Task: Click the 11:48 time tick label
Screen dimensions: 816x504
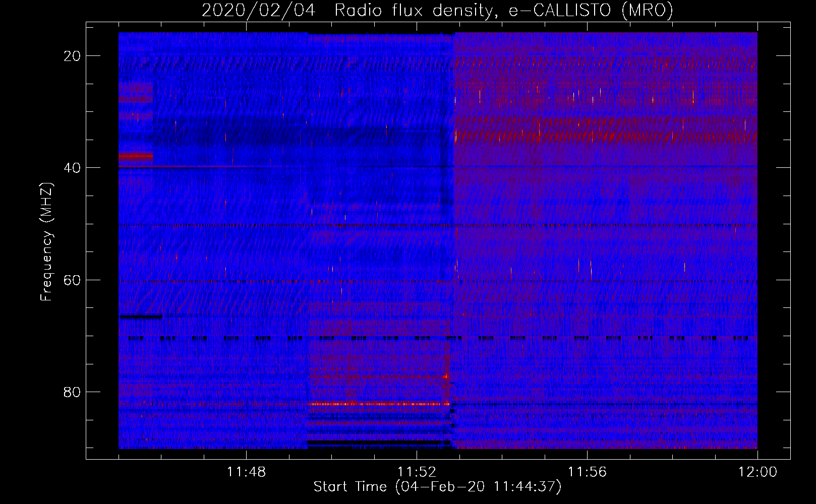Action: [246, 472]
